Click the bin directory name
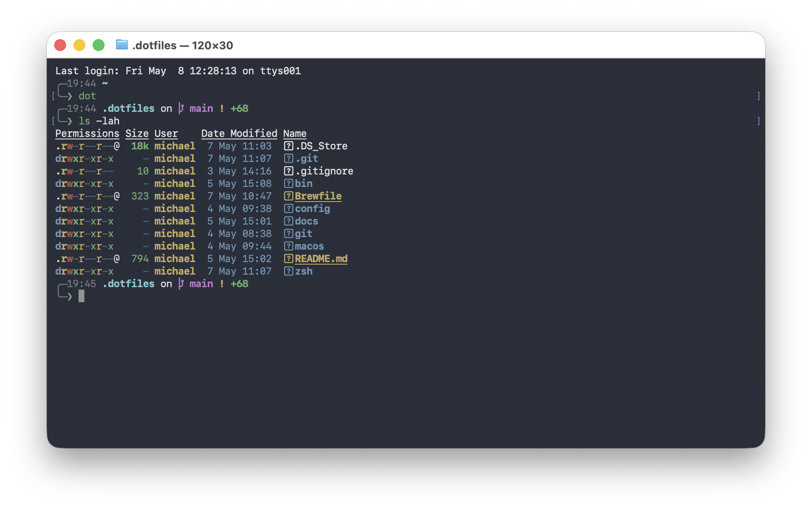 click(304, 184)
